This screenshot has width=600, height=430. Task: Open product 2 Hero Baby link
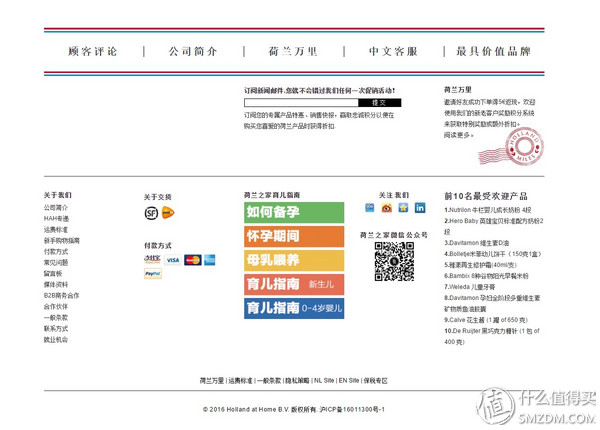[494, 226]
